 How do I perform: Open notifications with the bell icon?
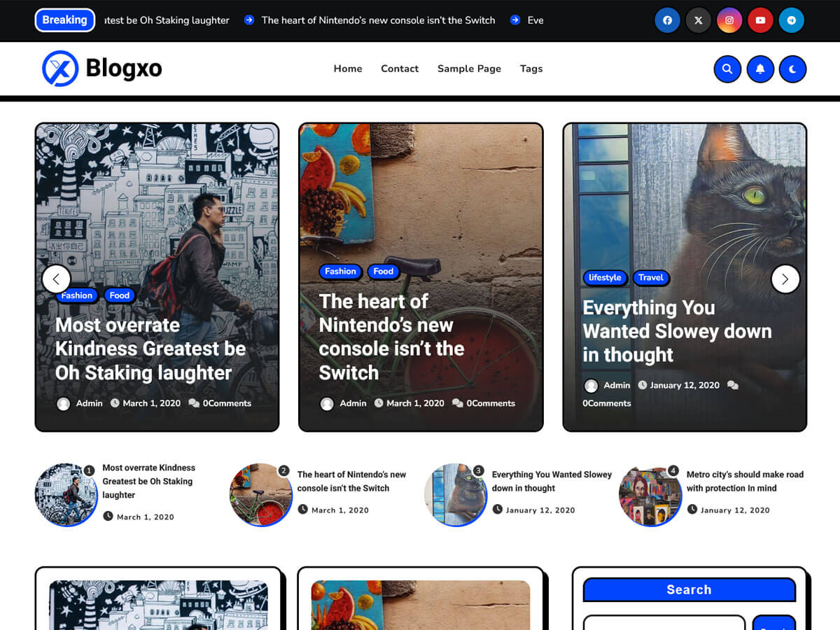point(760,69)
